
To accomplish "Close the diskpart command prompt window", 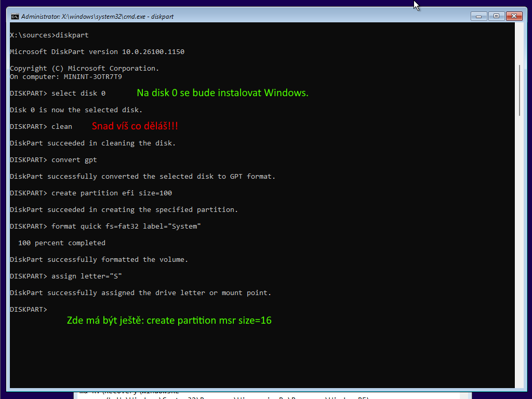I will (x=514, y=16).
